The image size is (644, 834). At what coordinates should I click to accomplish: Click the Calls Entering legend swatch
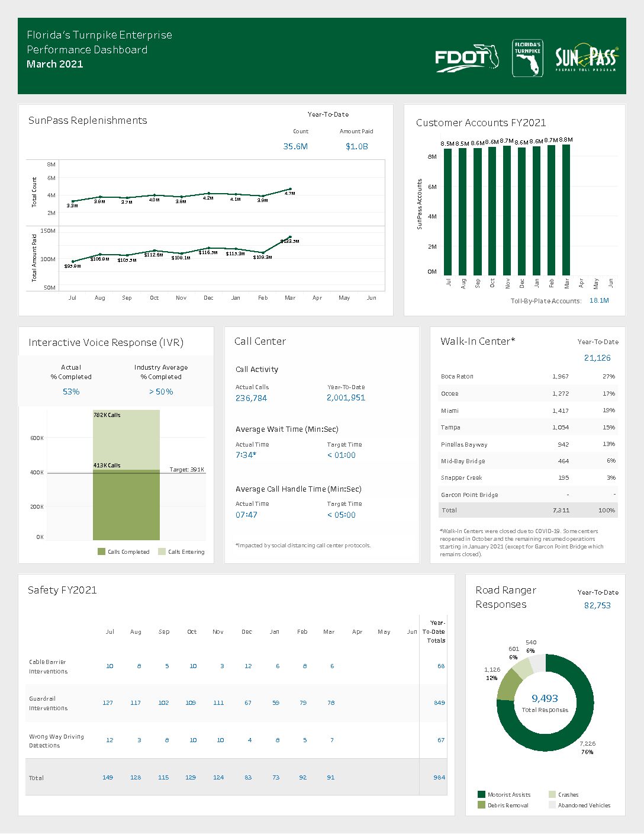click(x=162, y=551)
